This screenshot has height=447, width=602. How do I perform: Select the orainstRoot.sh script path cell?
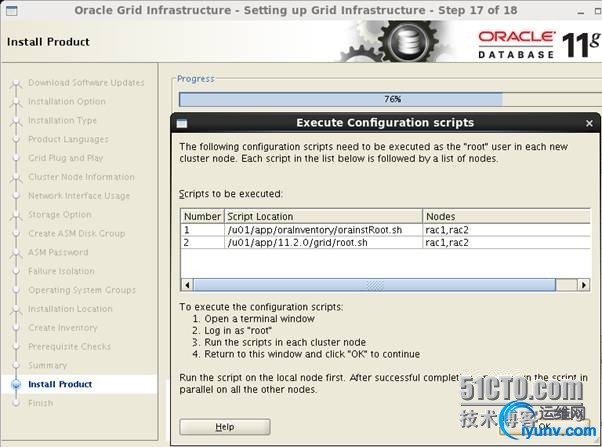click(323, 230)
